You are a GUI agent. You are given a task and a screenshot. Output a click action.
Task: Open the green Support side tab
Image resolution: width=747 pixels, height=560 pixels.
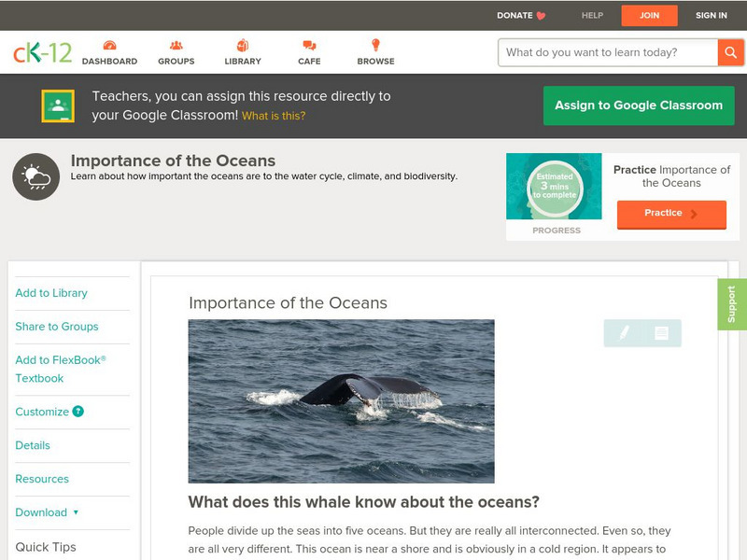pyautogui.click(x=732, y=304)
